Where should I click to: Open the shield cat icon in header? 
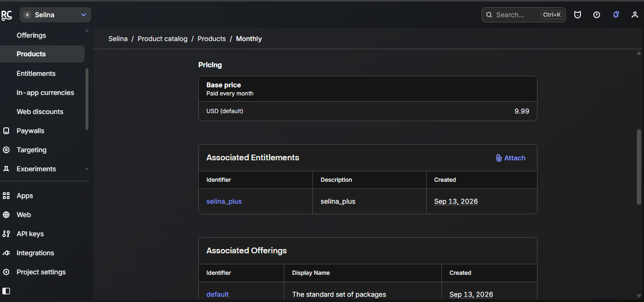(578, 15)
